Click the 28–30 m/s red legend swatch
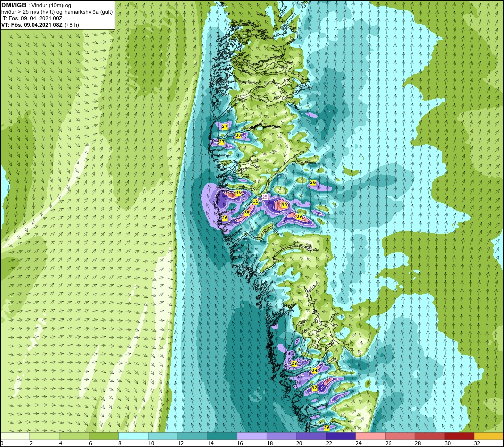This screenshot has height=447, width=504. 429,436
